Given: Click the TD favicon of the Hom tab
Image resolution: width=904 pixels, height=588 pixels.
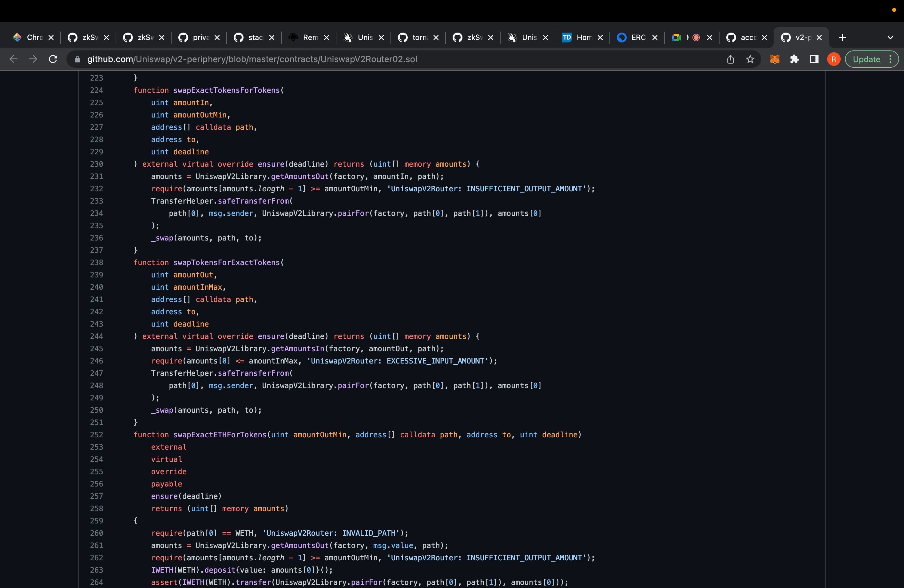Looking at the screenshot, I should coord(567,38).
